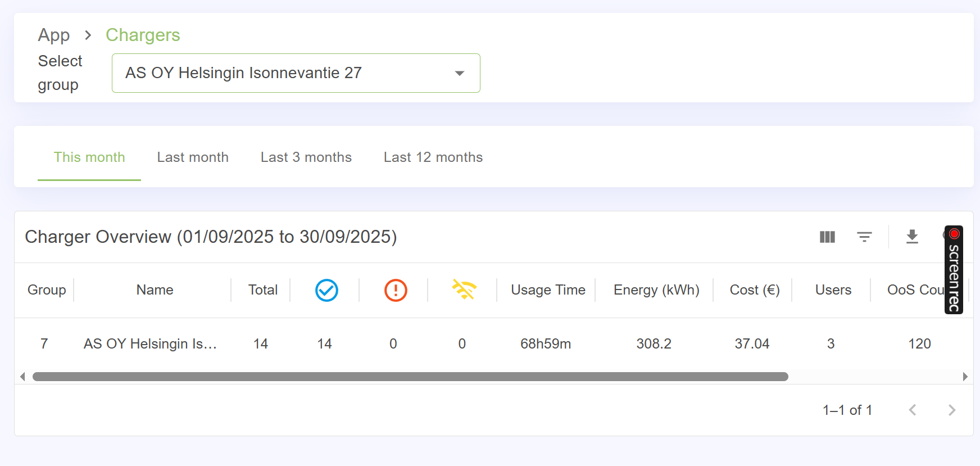Select the AS OY Helsingin Is… row name
The width and height of the screenshot is (980, 466).
click(x=150, y=344)
